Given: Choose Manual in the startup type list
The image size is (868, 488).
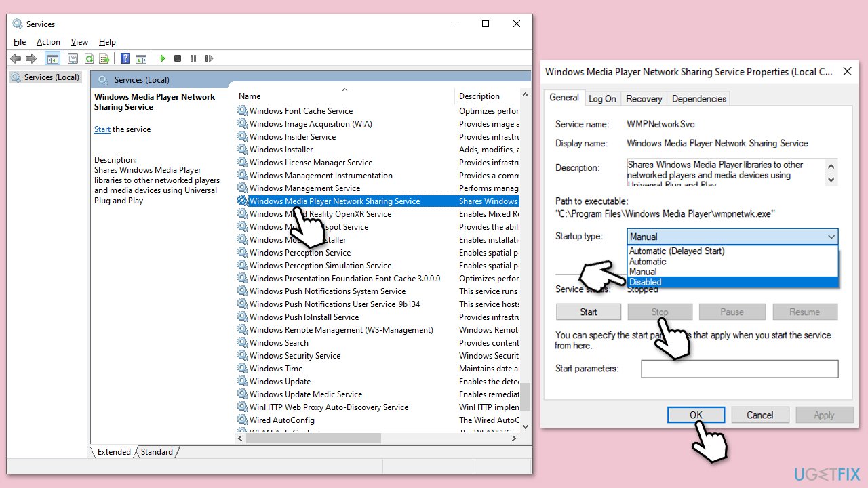Looking at the screenshot, I should pos(732,271).
